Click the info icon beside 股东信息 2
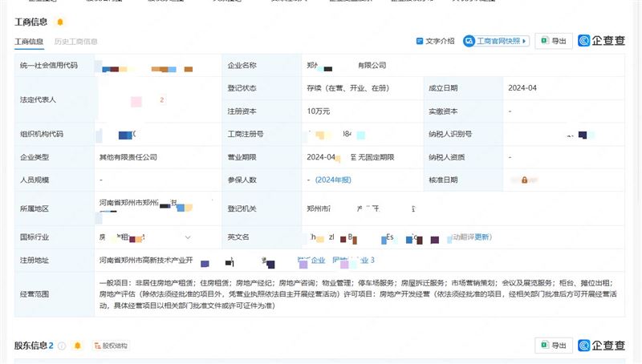This screenshot has width=642, height=364. tap(62, 346)
